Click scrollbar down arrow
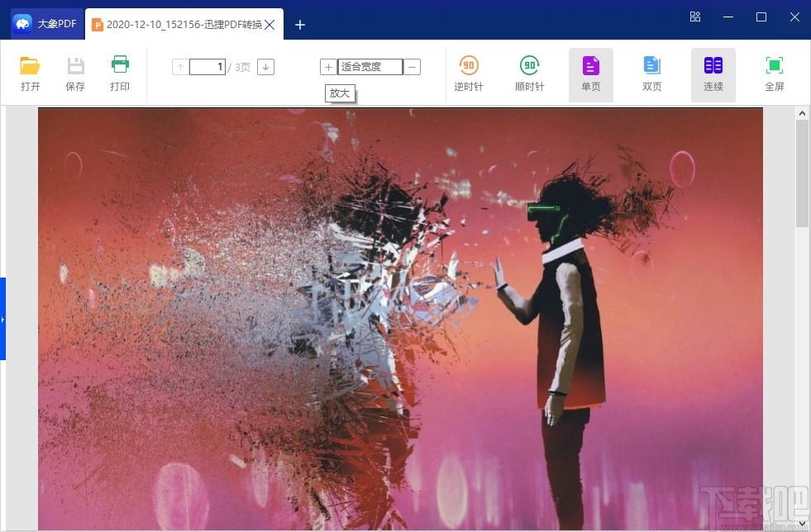Image resolution: width=811 pixels, height=532 pixels. [x=802, y=523]
